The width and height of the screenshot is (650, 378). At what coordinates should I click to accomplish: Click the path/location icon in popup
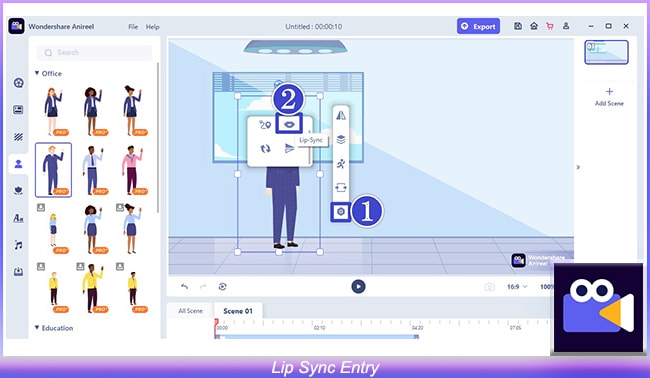point(265,124)
